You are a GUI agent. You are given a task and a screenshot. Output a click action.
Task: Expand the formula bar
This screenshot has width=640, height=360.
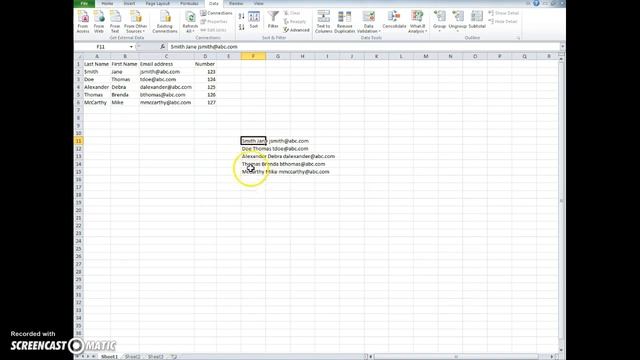(562, 47)
